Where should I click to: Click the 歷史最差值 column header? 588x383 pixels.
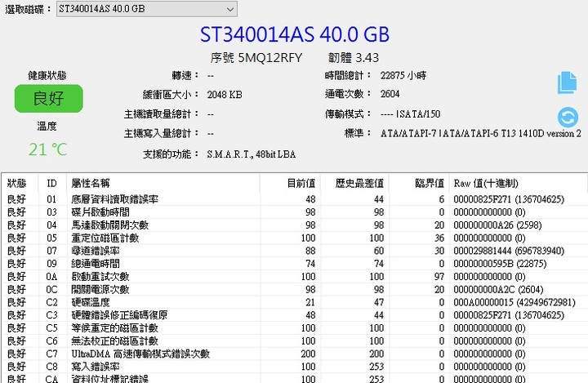click(359, 183)
